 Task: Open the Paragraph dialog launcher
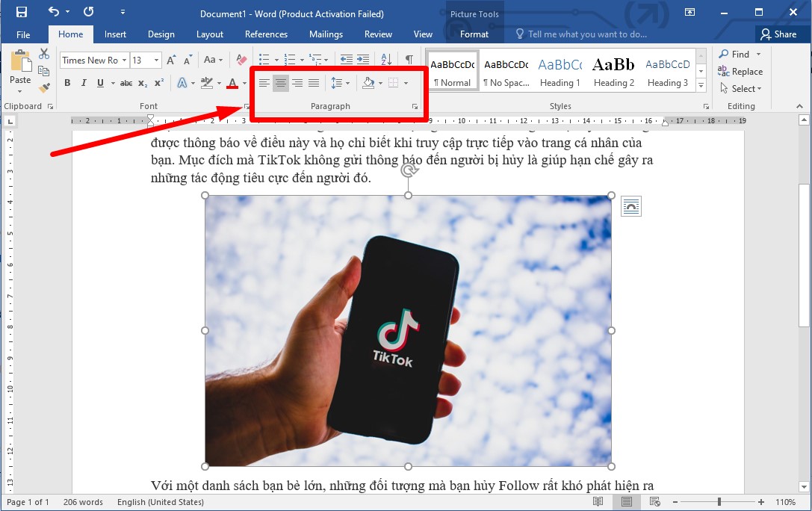tap(415, 106)
